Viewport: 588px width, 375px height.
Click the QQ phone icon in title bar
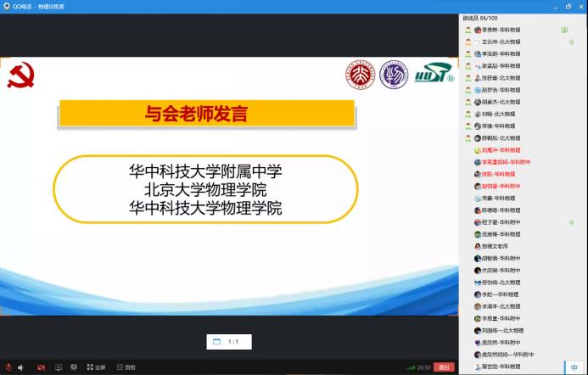click(x=7, y=6)
